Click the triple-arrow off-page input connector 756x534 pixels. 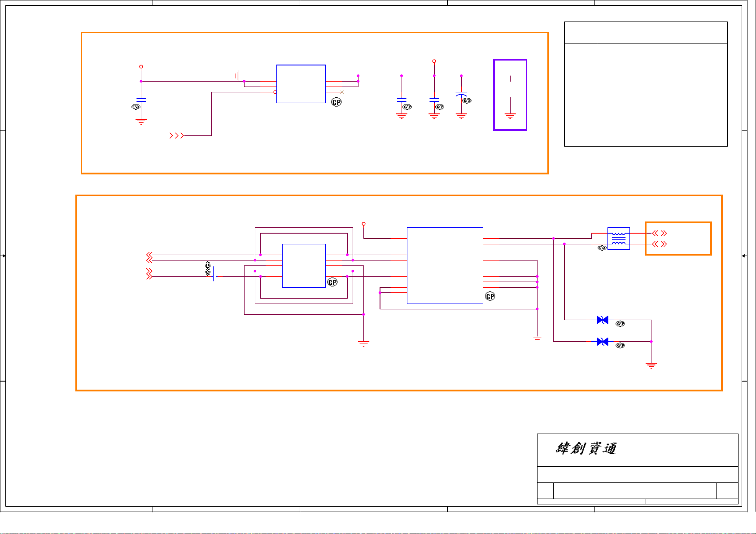click(176, 135)
